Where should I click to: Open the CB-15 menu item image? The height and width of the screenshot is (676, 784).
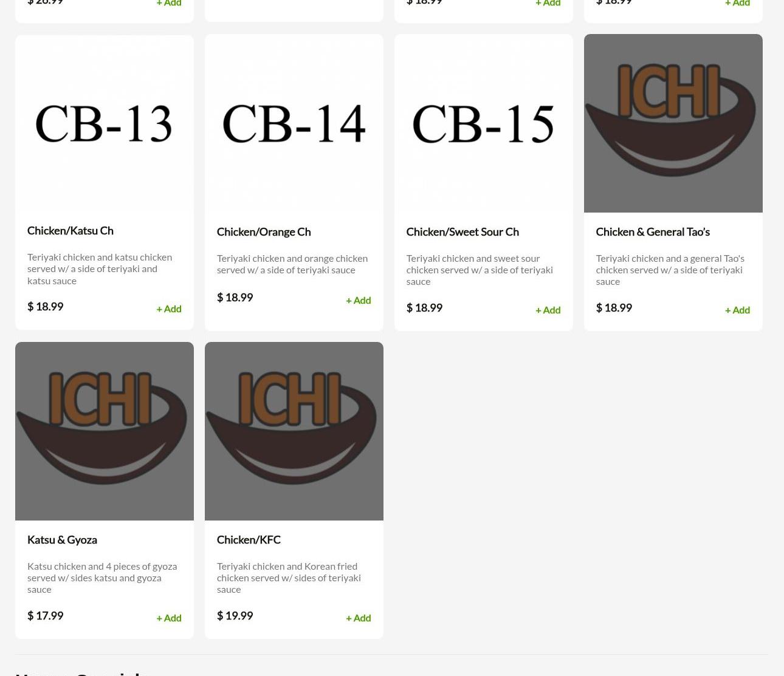pyautogui.click(x=484, y=123)
